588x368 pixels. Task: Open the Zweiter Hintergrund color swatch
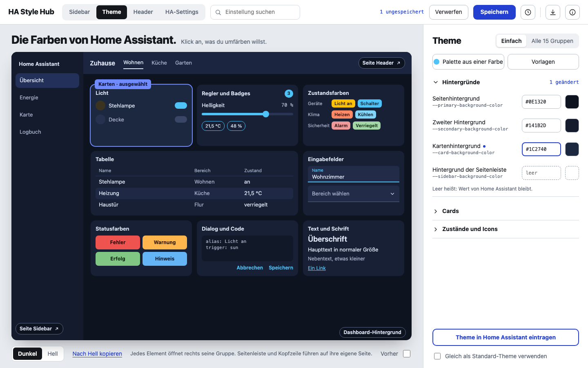click(x=572, y=126)
